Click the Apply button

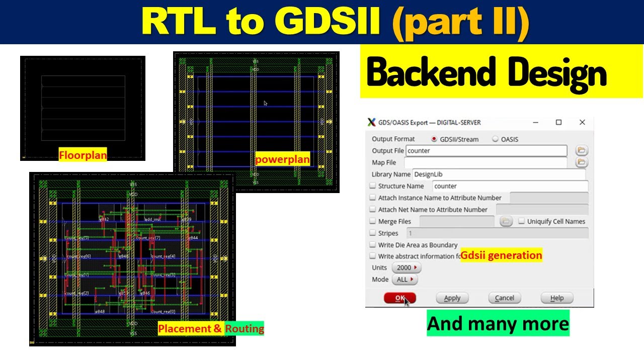tap(452, 298)
